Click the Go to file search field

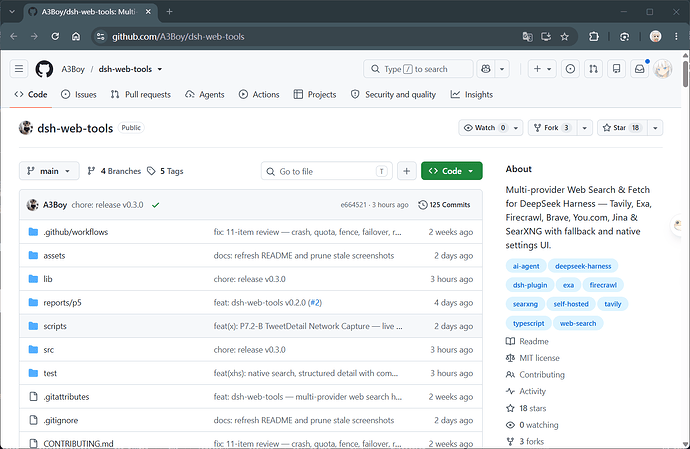327,171
